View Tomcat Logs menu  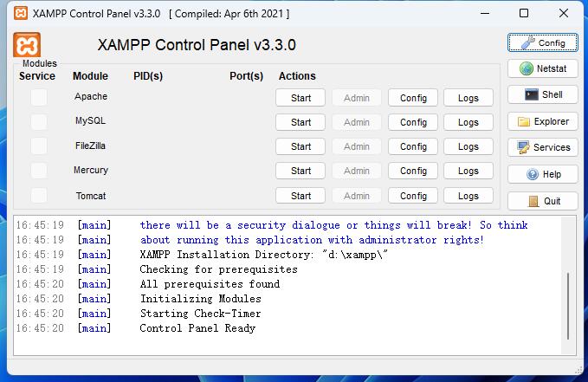click(x=468, y=196)
